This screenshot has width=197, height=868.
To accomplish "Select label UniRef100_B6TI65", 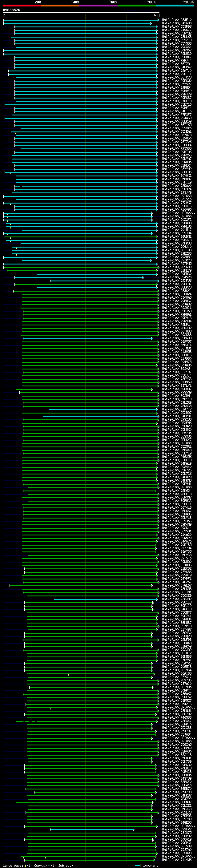I will [177, 125].
